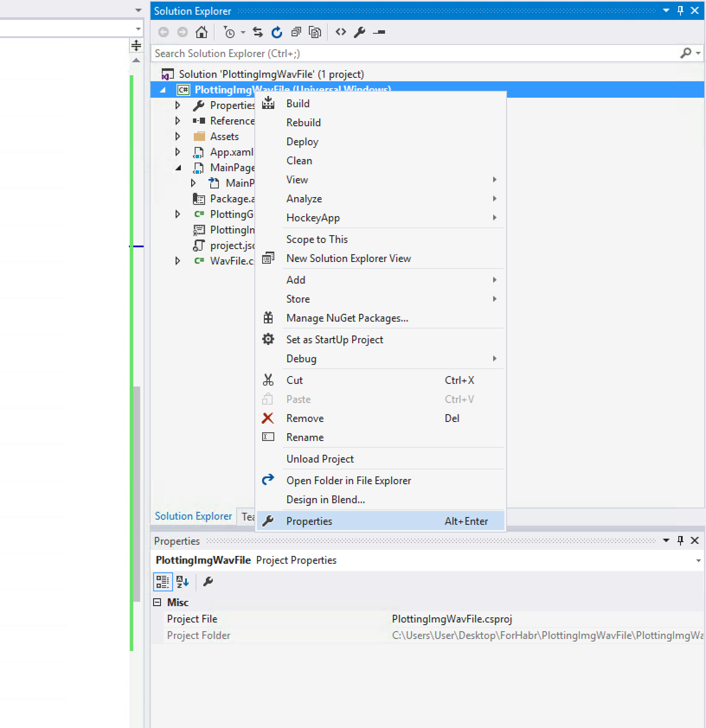
Task: Select Design in Blend
Action: 381,500
